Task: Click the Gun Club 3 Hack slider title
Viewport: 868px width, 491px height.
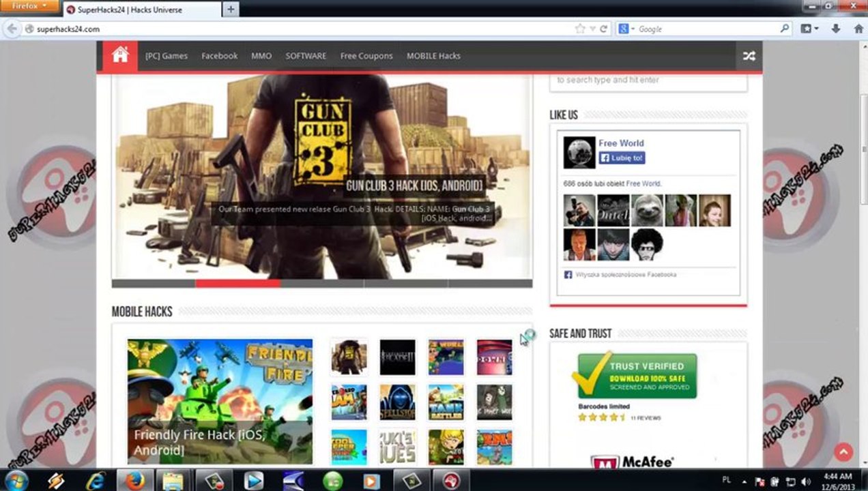Action: coord(414,185)
